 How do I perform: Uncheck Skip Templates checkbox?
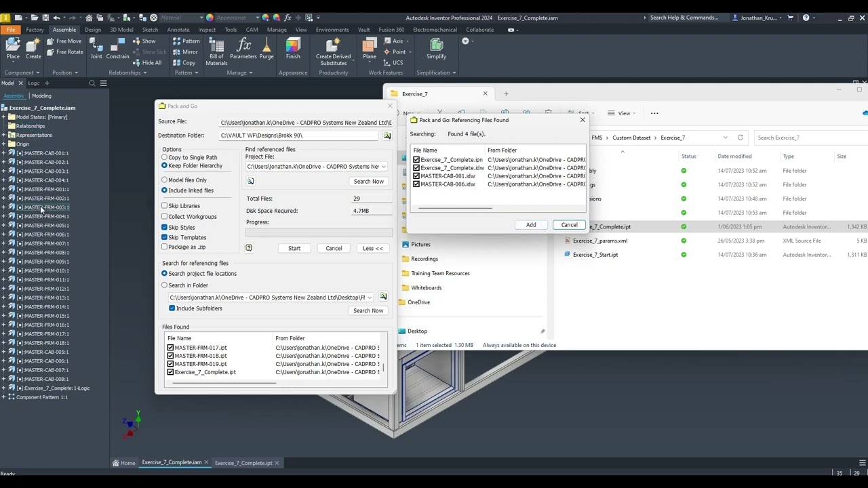[x=164, y=237]
